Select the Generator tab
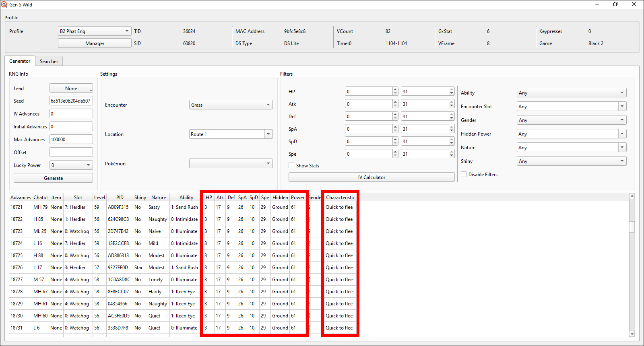This screenshot has width=644, height=346. [x=20, y=61]
